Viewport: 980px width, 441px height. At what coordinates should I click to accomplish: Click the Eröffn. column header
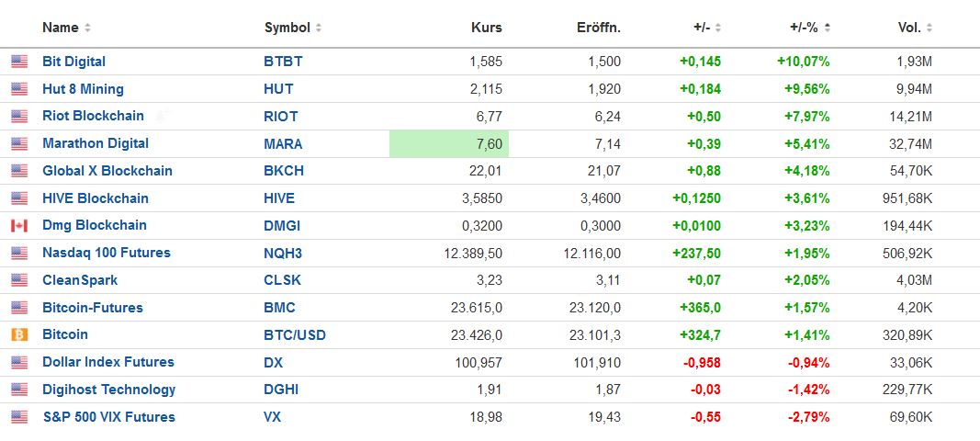pos(601,28)
